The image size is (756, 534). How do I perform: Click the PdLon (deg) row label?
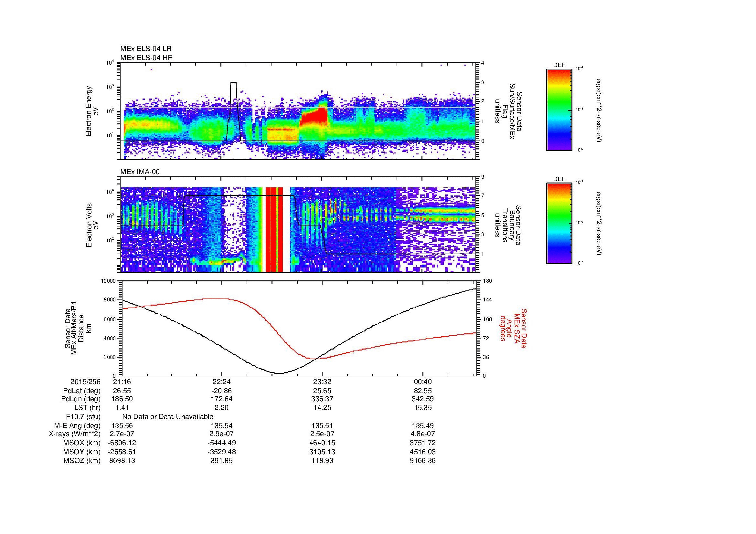pos(81,399)
